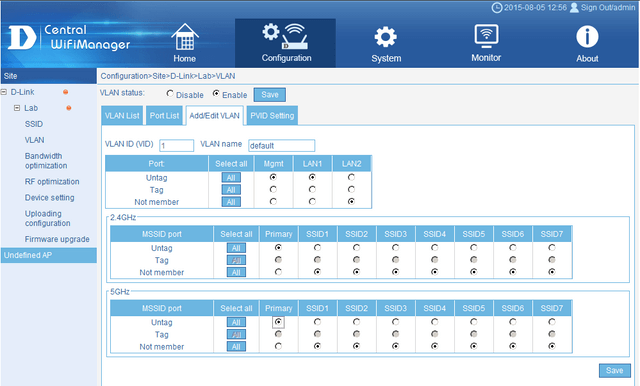Set LAN2 port to Untag
Viewport: 640px width, 386px height.
click(x=351, y=177)
